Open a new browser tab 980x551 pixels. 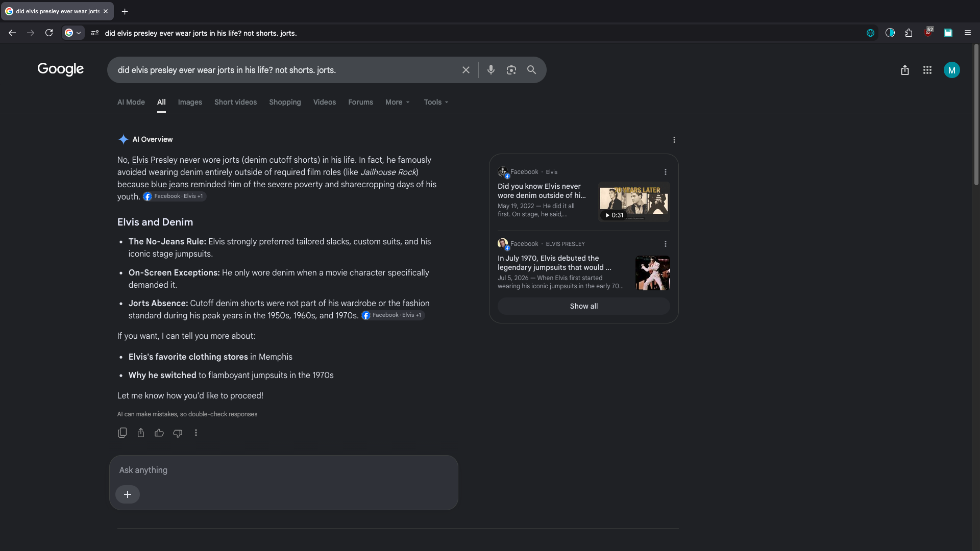point(125,11)
